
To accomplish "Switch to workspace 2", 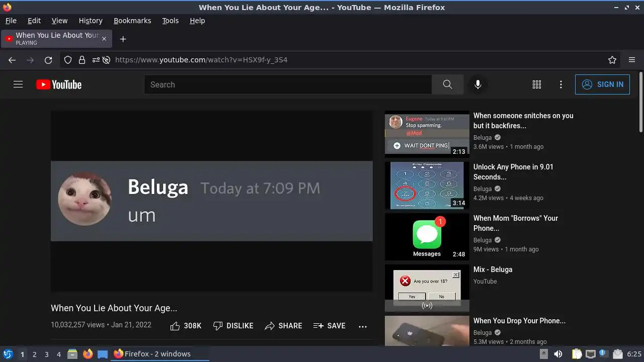I will click(x=34, y=354).
